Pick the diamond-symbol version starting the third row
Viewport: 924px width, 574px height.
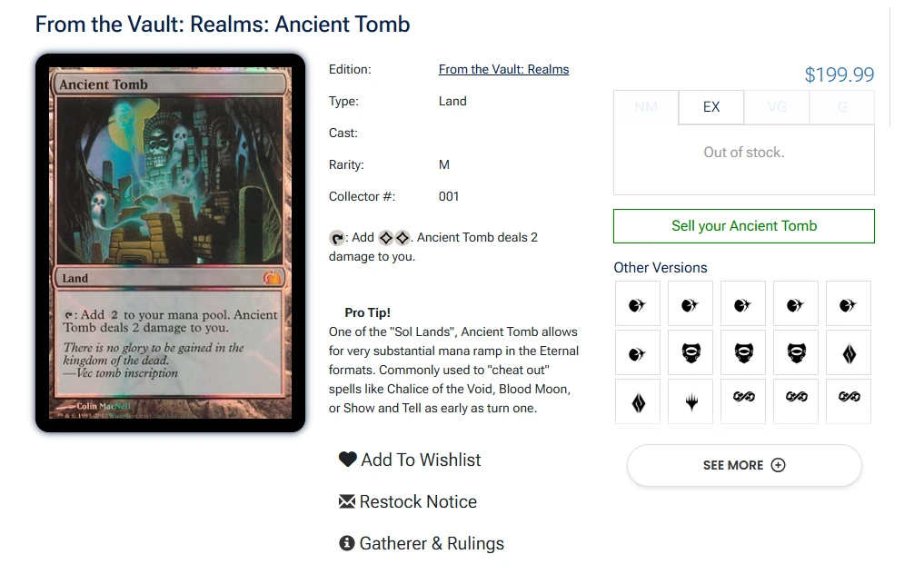pyautogui.click(x=638, y=401)
